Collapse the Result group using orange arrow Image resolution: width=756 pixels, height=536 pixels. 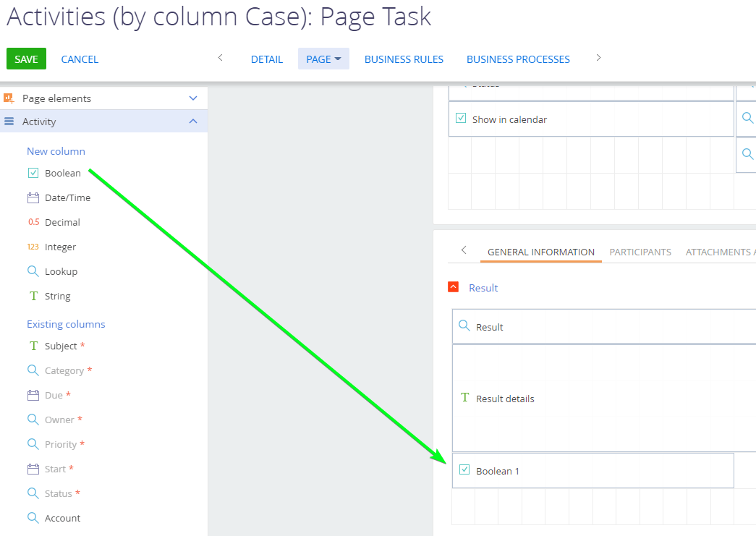[454, 287]
